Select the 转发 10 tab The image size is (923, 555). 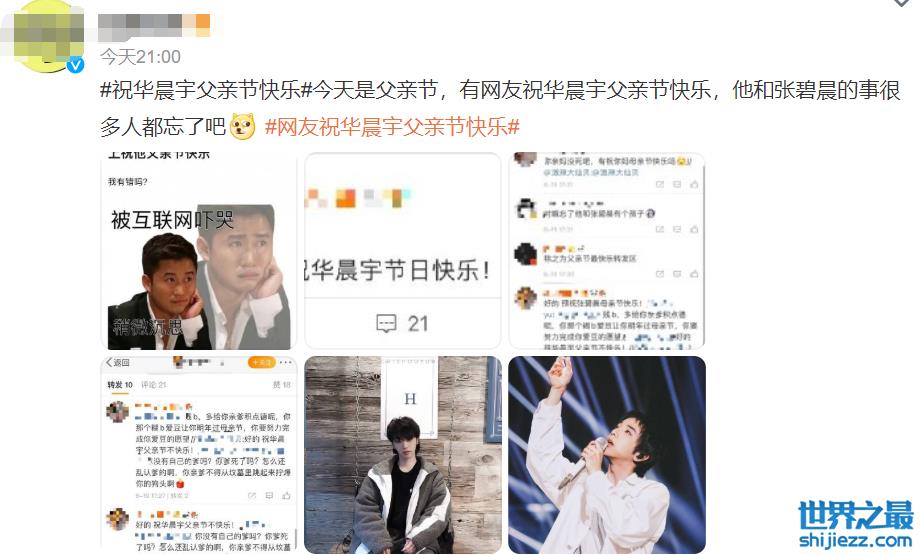pos(120,384)
